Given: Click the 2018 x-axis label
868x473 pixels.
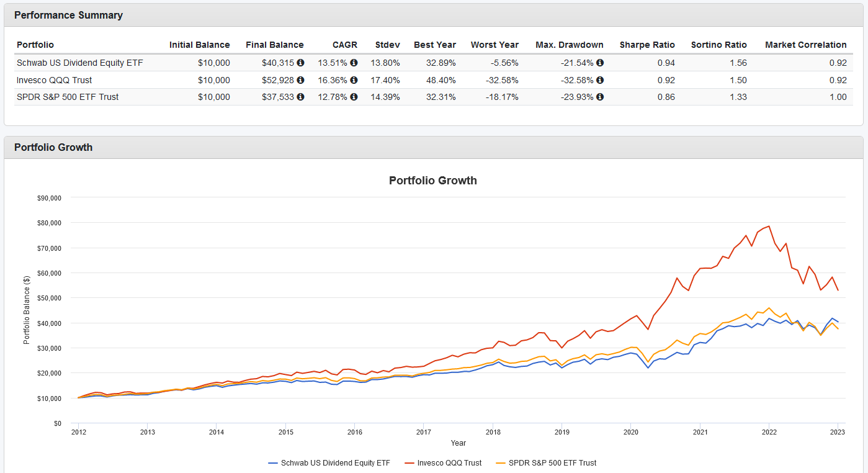Looking at the screenshot, I should [x=493, y=433].
